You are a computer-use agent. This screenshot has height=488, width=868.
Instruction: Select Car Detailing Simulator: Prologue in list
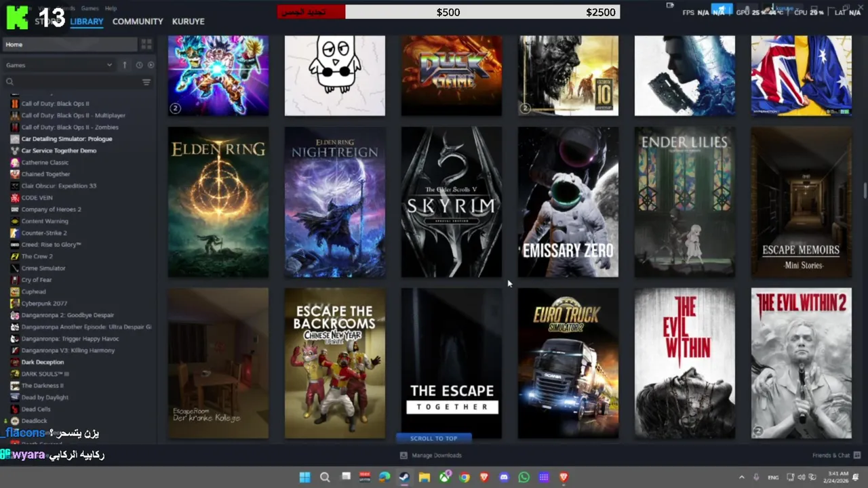coord(66,139)
